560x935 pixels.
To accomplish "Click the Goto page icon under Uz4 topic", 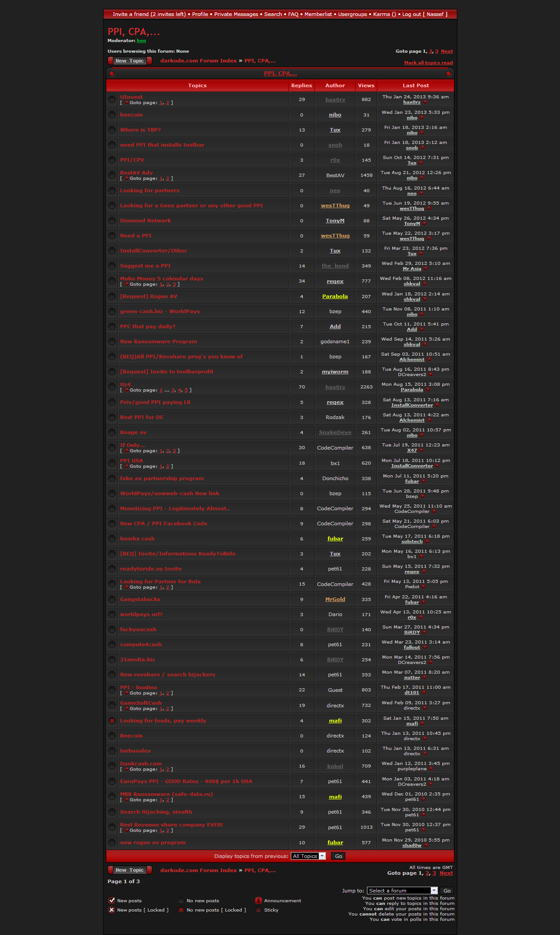I will click(127, 390).
